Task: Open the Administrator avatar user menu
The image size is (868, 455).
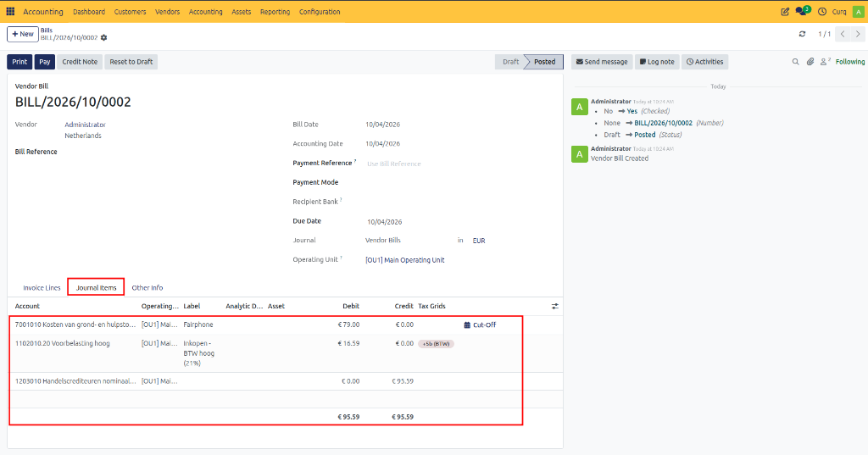Action: click(858, 12)
